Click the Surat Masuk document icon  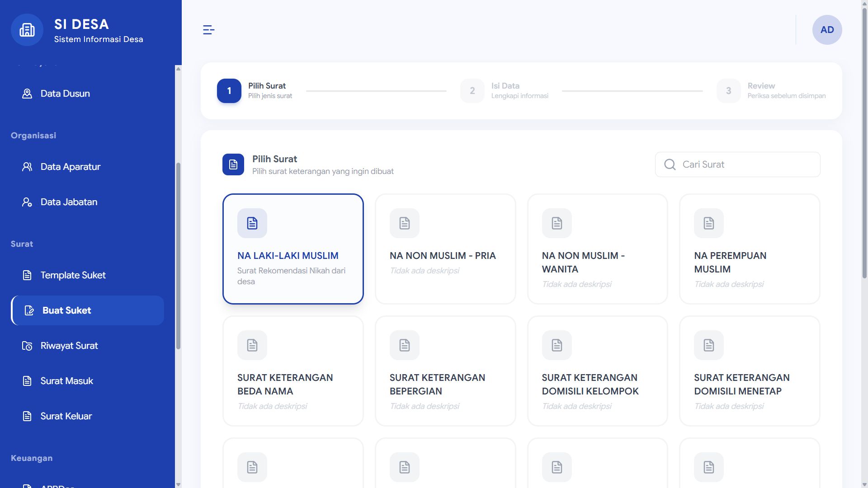[27, 381]
